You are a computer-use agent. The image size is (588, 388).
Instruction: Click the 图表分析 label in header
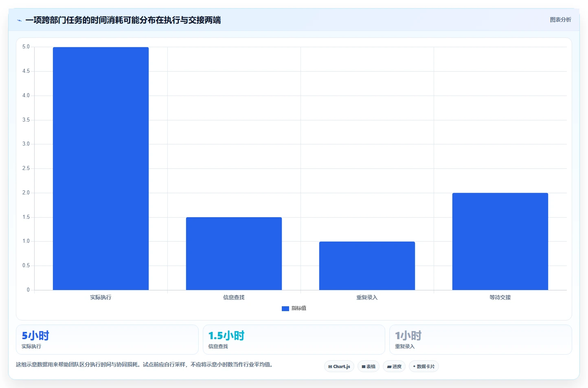pos(560,20)
